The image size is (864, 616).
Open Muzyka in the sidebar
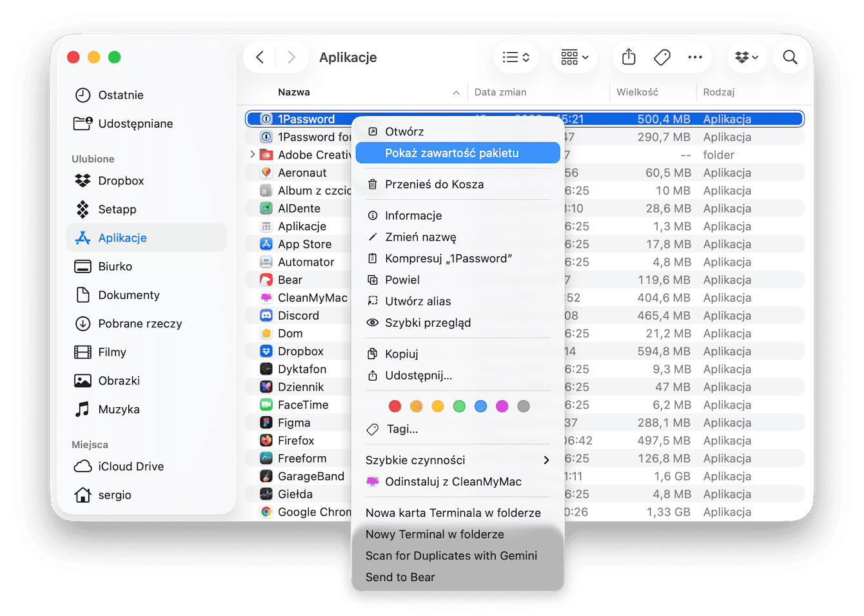point(148,409)
